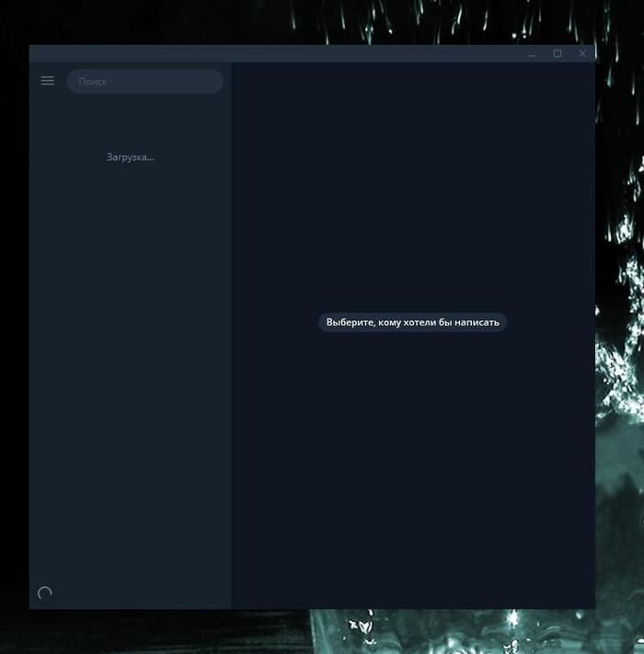Maximize the Telegram window
Image resolution: width=644 pixels, height=654 pixels.
[558, 53]
